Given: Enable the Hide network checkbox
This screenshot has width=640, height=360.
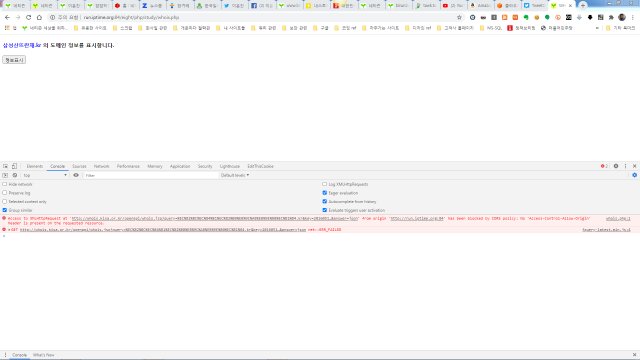Looking at the screenshot, I should (x=4, y=184).
